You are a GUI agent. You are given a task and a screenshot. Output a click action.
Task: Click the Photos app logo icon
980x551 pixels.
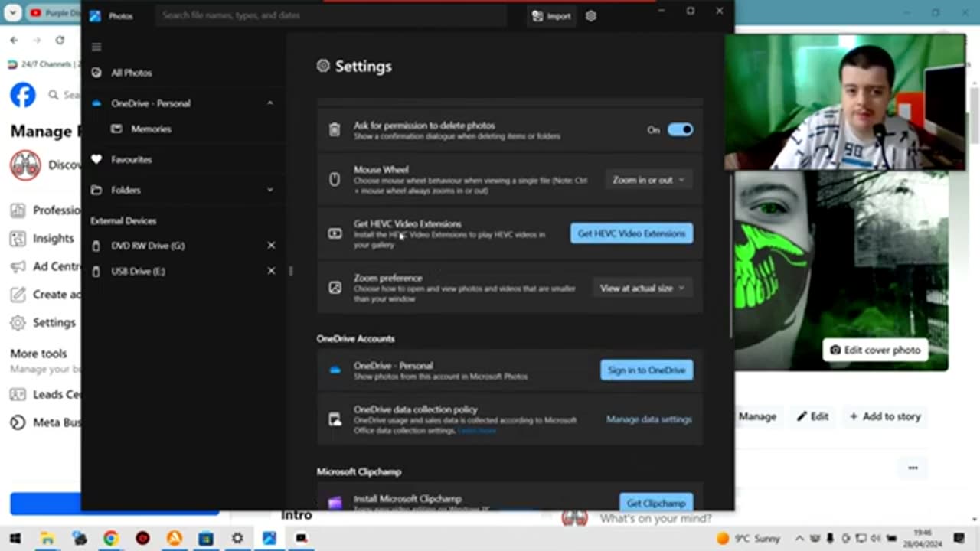[x=95, y=16]
